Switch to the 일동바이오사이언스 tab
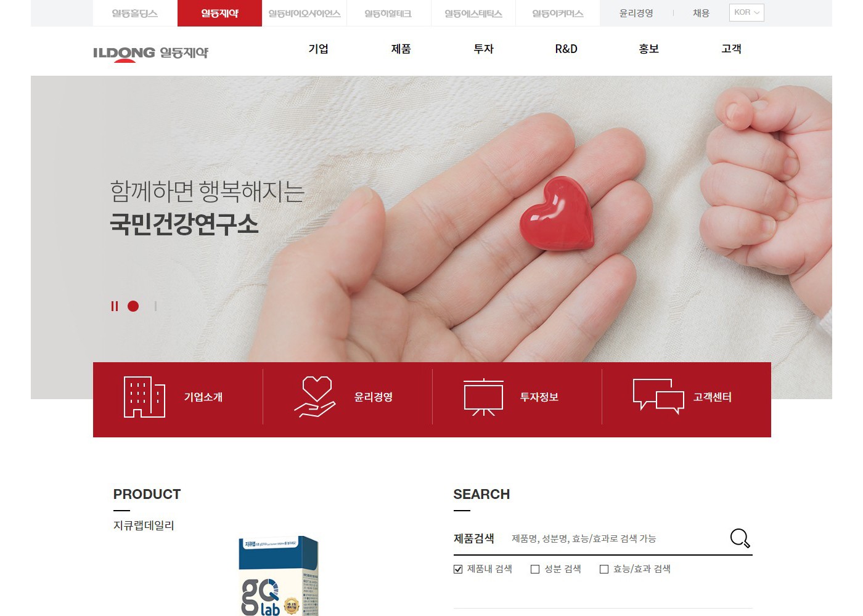863x616 pixels. click(305, 14)
